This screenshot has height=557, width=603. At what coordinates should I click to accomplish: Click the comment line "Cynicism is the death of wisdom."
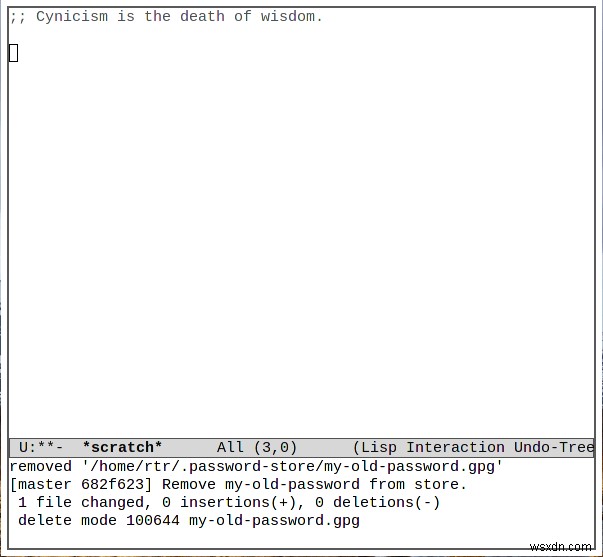[166, 17]
